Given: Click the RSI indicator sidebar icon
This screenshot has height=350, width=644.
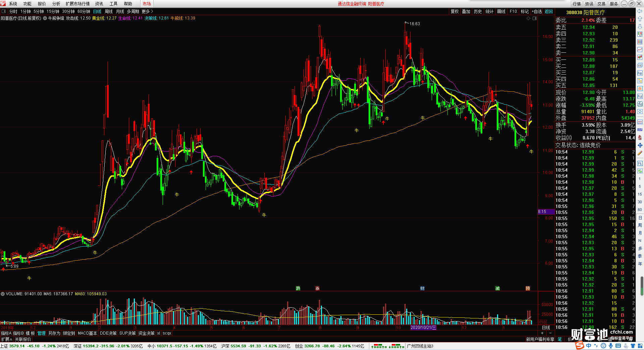Looking at the screenshot, I should coord(640,130).
